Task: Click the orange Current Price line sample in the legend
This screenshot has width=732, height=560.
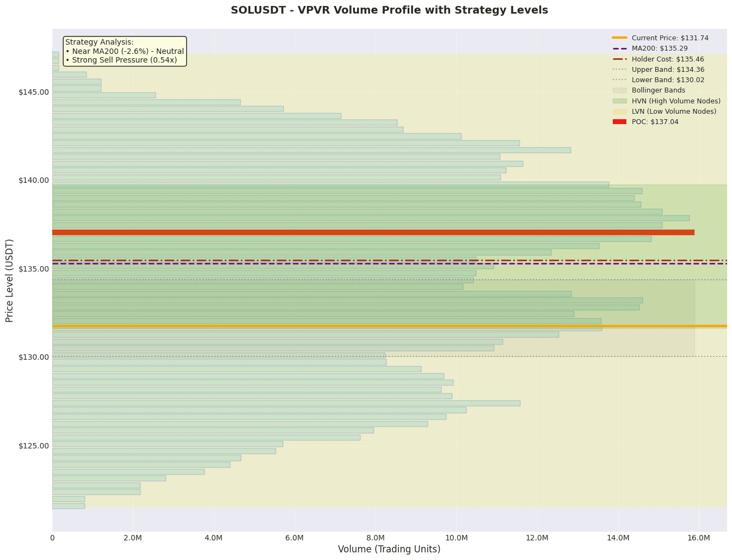Action: [620, 38]
